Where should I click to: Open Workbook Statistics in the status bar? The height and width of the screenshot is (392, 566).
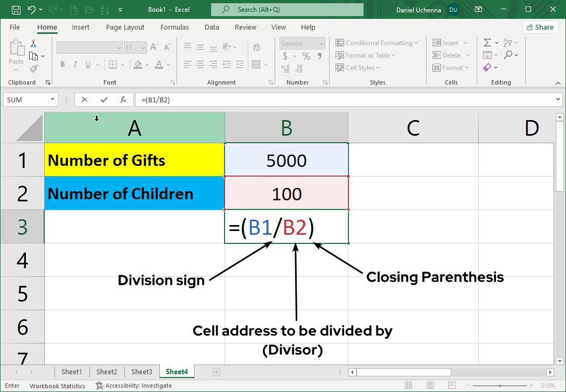[57, 386]
